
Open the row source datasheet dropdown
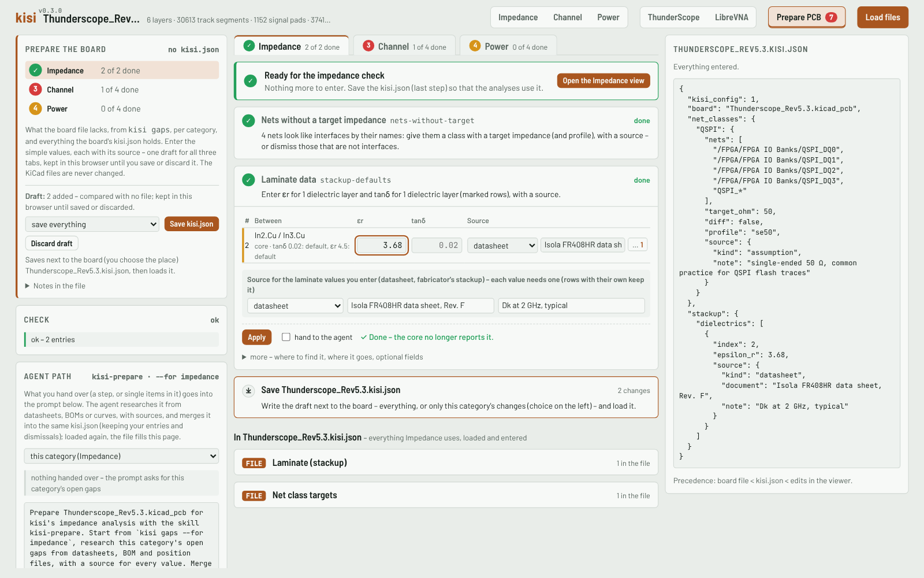(x=502, y=246)
